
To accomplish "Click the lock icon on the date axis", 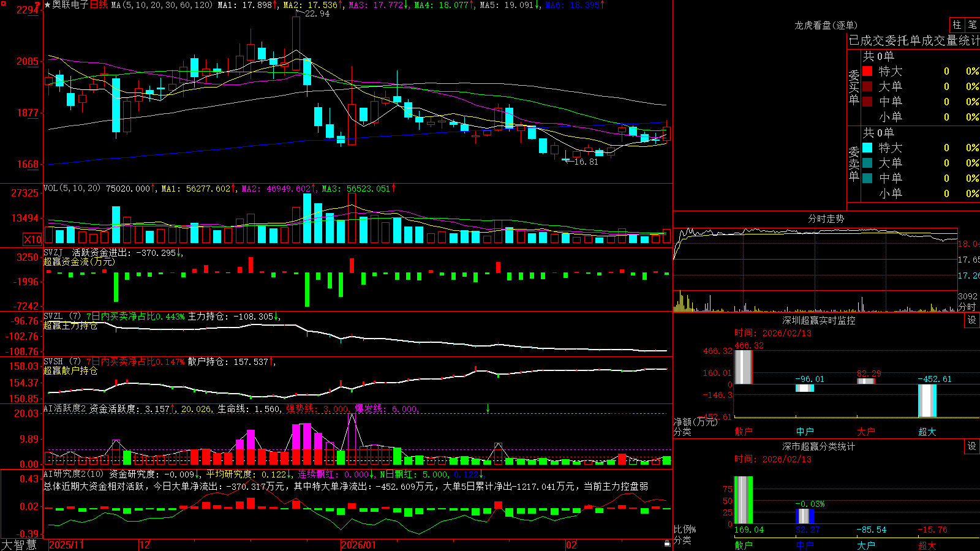I will click(x=668, y=544).
